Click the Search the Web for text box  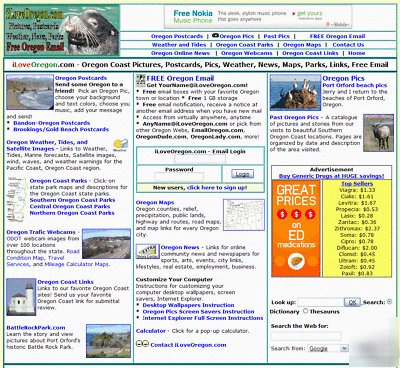(x=306, y=336)
